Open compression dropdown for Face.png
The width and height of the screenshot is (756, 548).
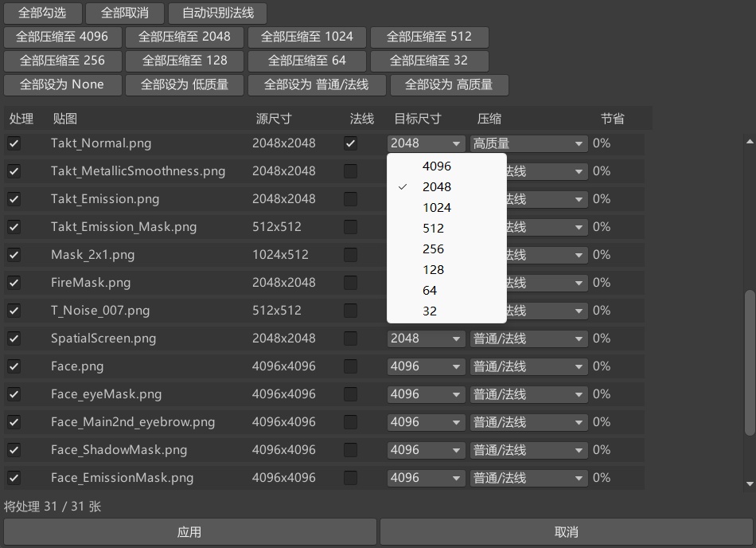529,366
